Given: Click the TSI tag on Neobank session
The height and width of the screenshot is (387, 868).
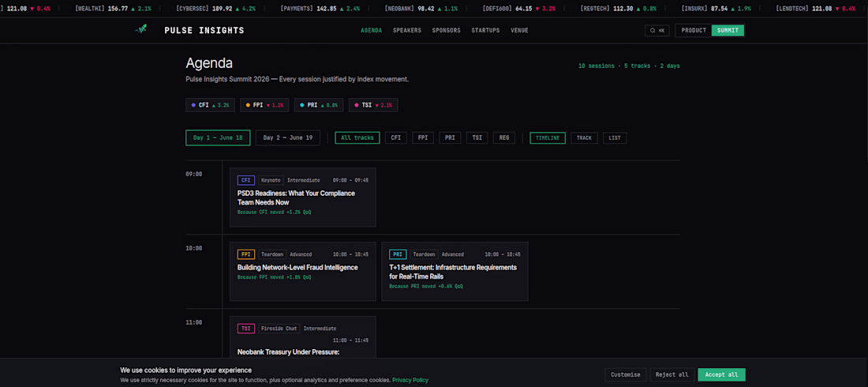Looking at the screenshot, I should (245, 329).
